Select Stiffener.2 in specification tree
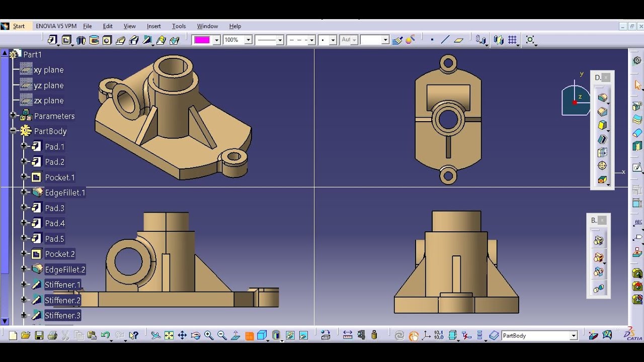 pyautogui.click(x=62, y=300)
